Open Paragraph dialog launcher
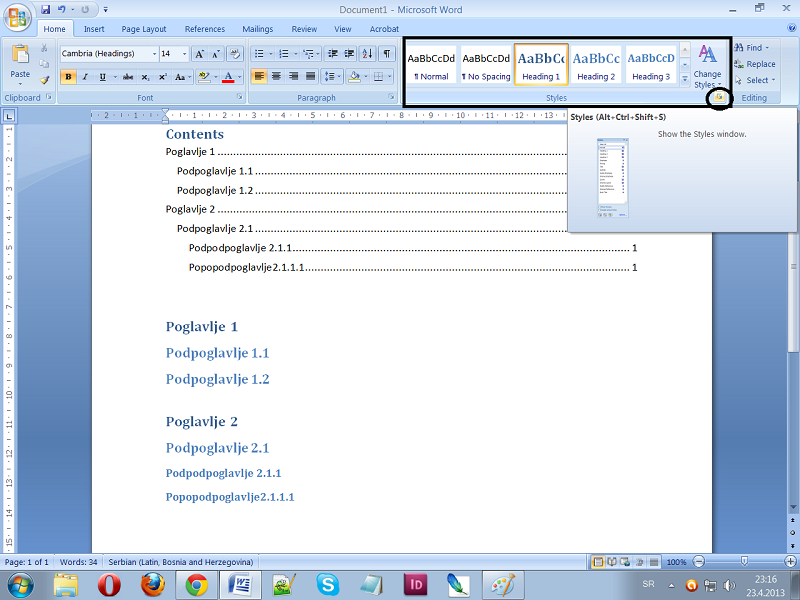Image resolution: width=800 pixels, height=600 pixels. click(x=391, y=97)
